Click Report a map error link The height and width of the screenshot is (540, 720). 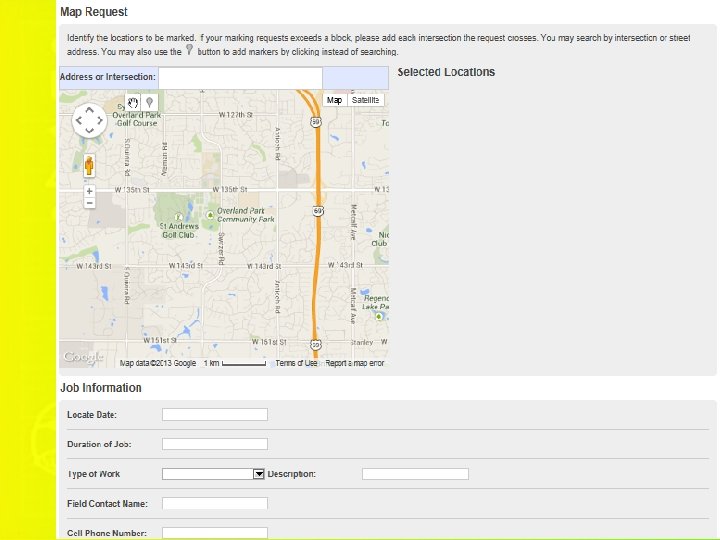pos(354,363)
